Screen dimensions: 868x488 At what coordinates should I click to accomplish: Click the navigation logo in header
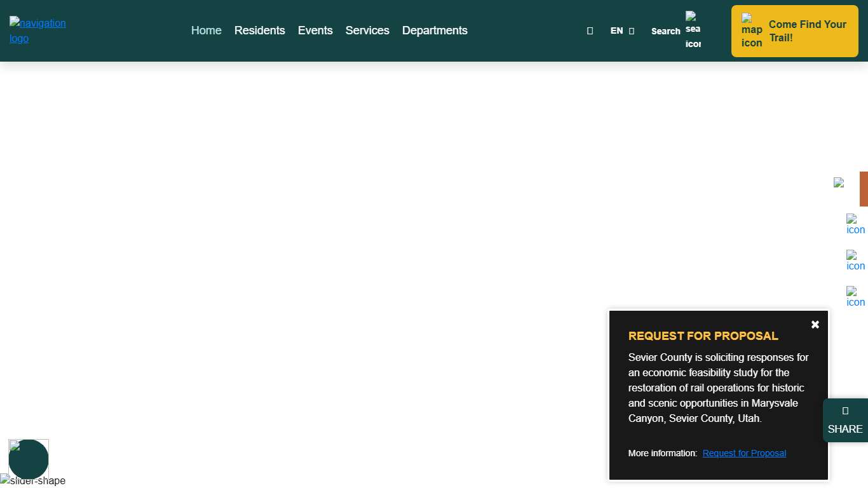(37, 30)
